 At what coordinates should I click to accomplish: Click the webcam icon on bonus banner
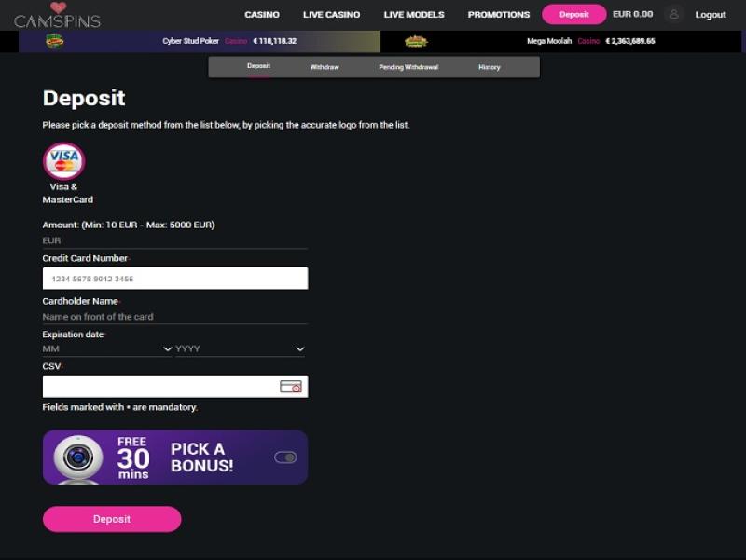(x=77, y=457)
